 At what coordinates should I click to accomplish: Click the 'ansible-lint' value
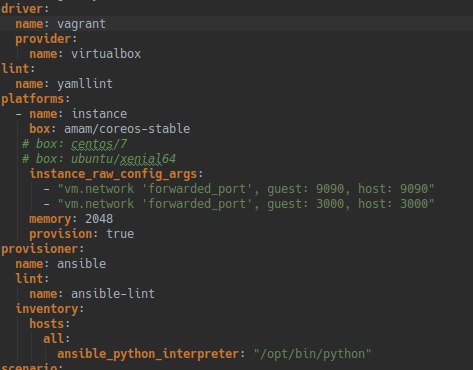pyautogui.click(x=113, y=294)
